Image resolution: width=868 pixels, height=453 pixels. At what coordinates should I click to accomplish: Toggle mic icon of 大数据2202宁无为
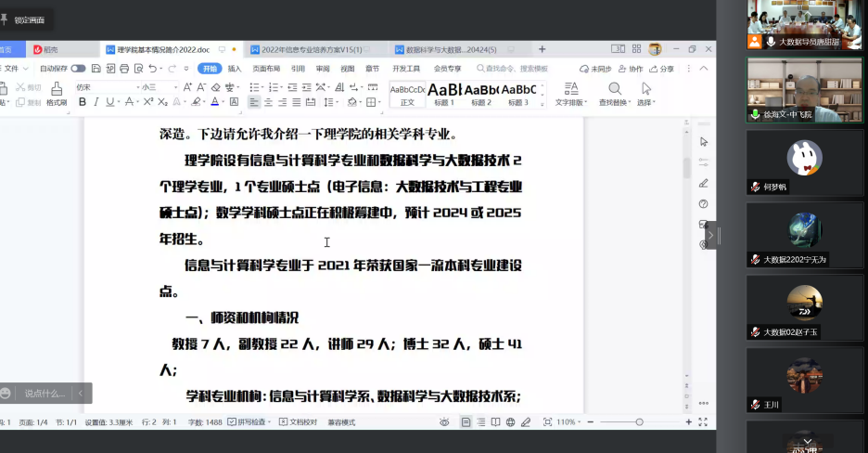(755, 260)
